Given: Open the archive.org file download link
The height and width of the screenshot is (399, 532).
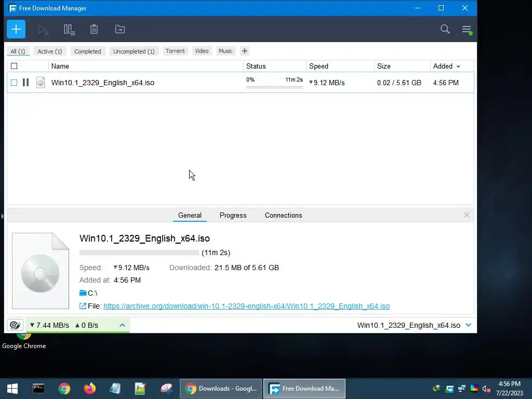Looking at the screenshot, I should pyautogui.click(x=246, y=306).
